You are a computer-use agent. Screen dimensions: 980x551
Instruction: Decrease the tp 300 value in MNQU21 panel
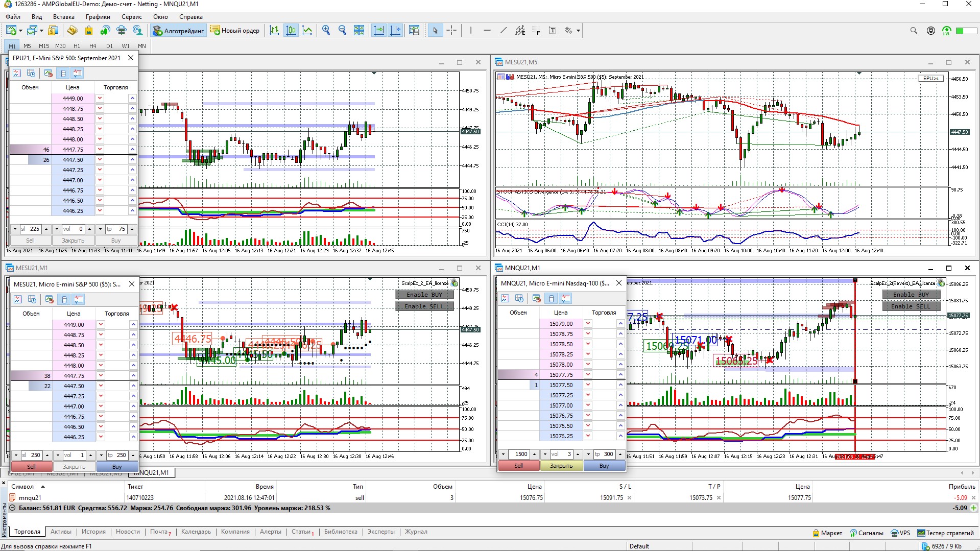[x=588, y=454]
